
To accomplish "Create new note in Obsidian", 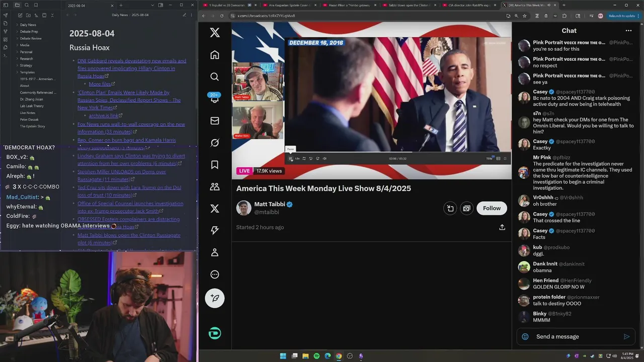I will (20, 16).
